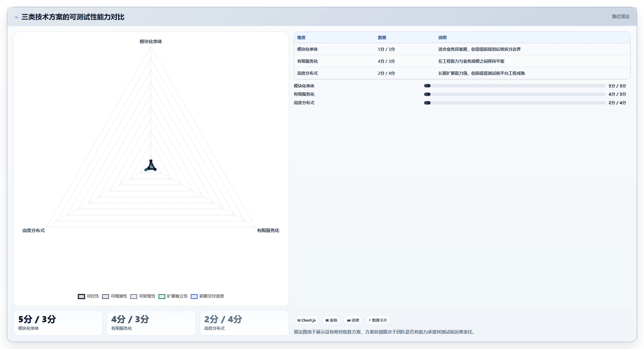The image size is (644, 349).
Task: Click the dark data polygon at the radar center
Action: (x=151, y=166)
